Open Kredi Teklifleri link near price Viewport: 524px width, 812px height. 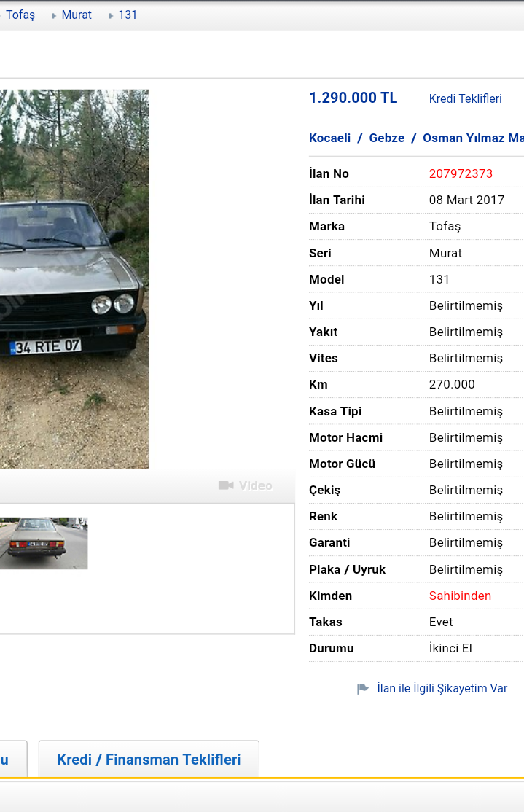465,98
